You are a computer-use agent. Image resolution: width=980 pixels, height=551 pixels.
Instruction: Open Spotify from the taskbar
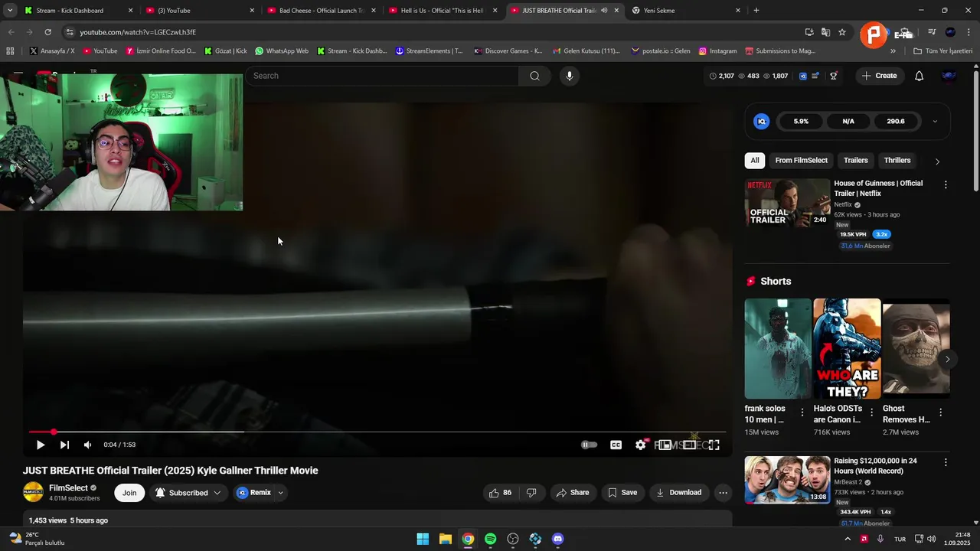490,539
